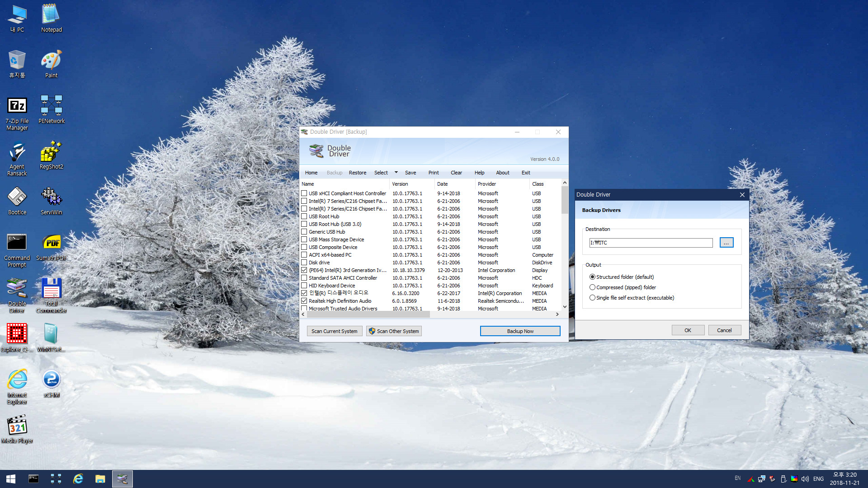Click Exit in the menu bar

[526, 173]
